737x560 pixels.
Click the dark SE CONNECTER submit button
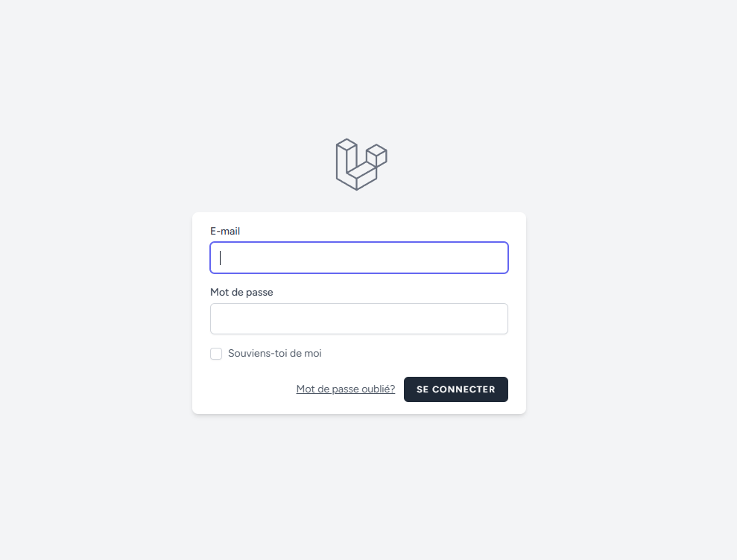456,389
